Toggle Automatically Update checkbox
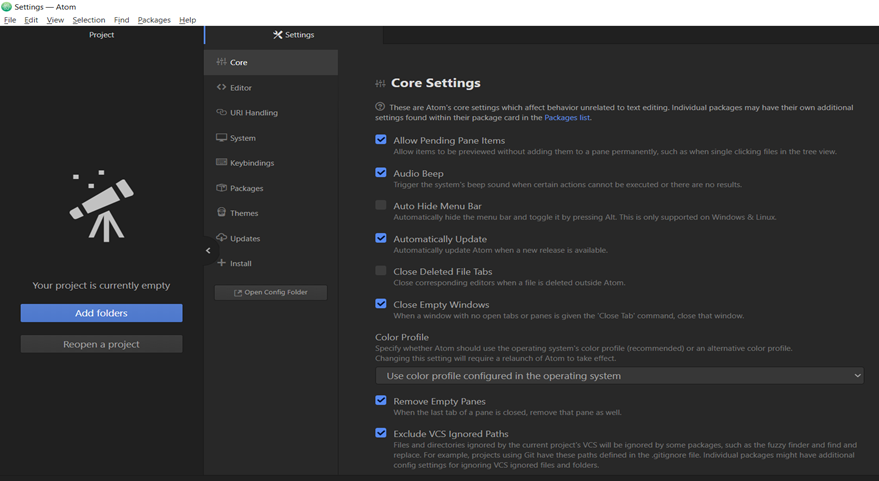Screen dimensions: 879x481 tap(381, 238)
